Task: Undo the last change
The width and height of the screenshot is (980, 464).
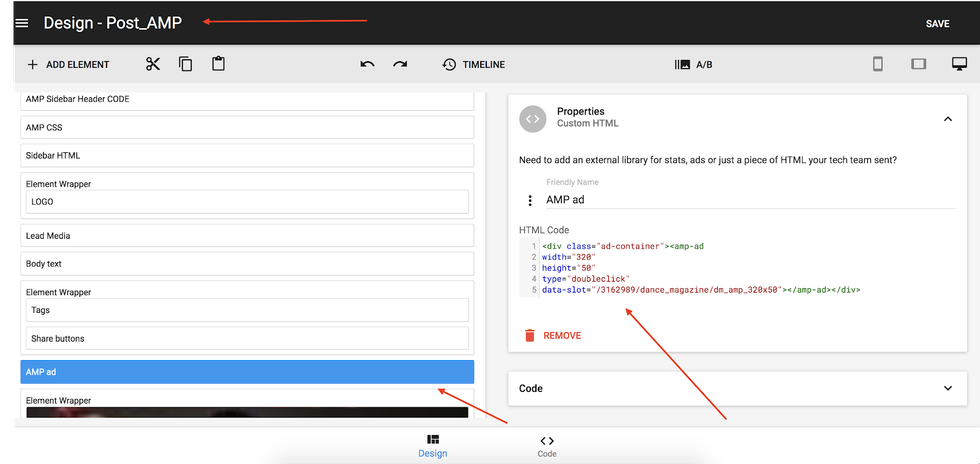Action: 367,64
